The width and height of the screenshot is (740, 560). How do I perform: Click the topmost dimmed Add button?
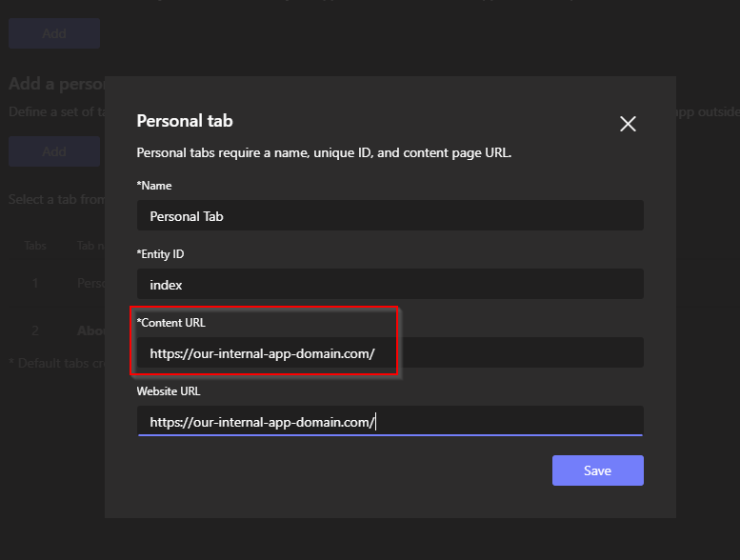point(54,33)
